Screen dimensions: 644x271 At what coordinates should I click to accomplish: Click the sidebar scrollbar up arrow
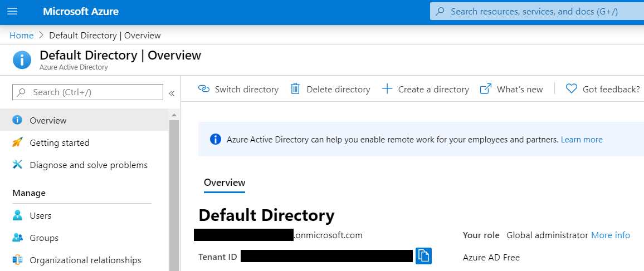pyautogui.click(x=174, y=115)
